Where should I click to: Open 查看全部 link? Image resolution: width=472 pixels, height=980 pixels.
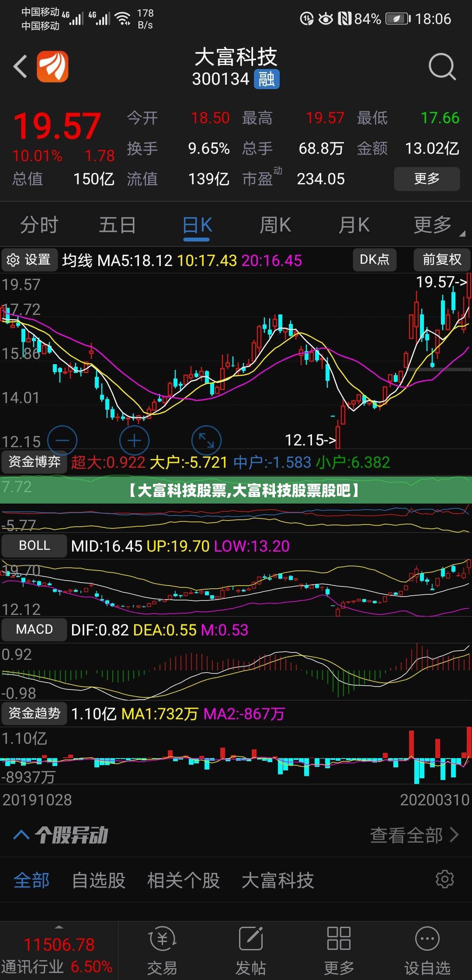(x=414, y=835)
